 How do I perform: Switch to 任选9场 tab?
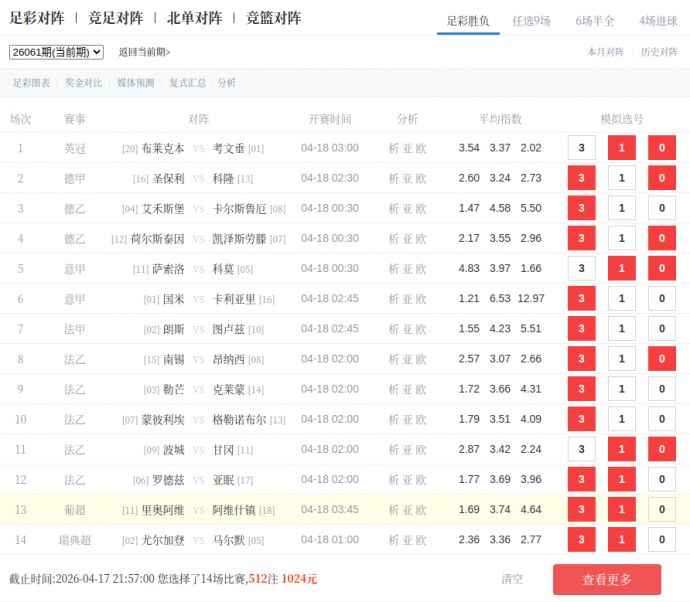pos(531,20)
